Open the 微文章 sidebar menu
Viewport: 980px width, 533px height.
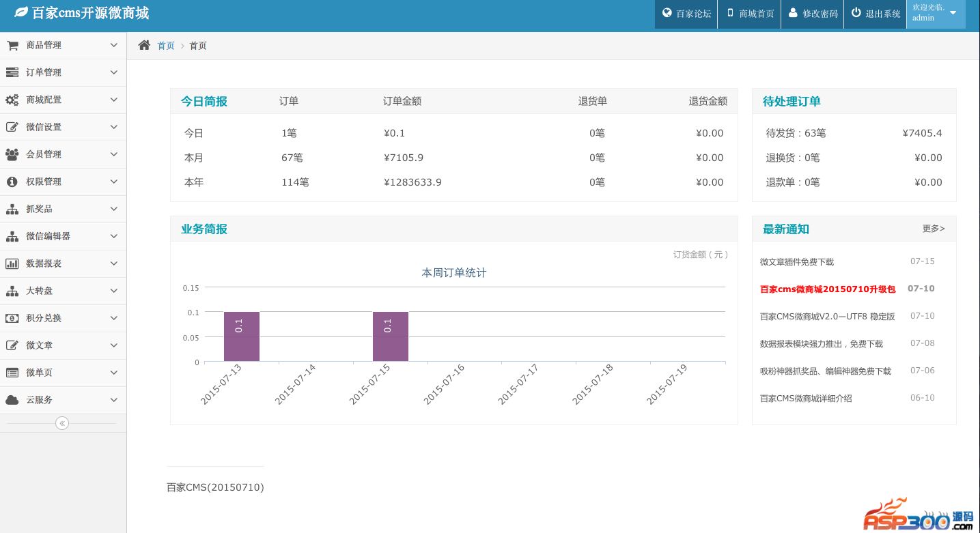pos(40,345)
